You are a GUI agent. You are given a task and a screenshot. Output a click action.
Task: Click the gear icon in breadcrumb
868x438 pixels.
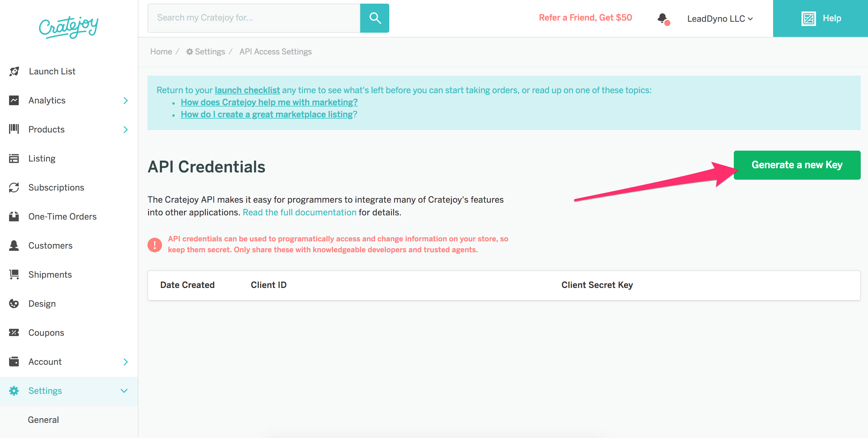(x=190, y=52)
